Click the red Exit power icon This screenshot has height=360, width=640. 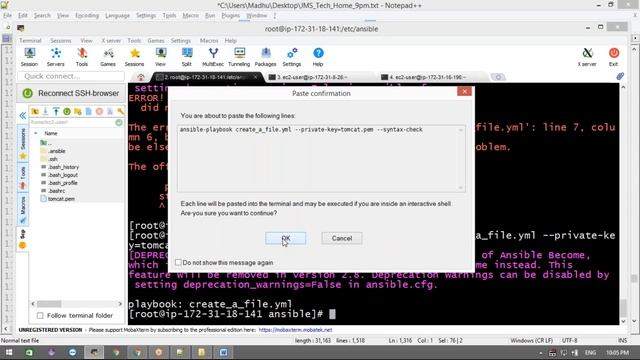(x=613, y=57)
